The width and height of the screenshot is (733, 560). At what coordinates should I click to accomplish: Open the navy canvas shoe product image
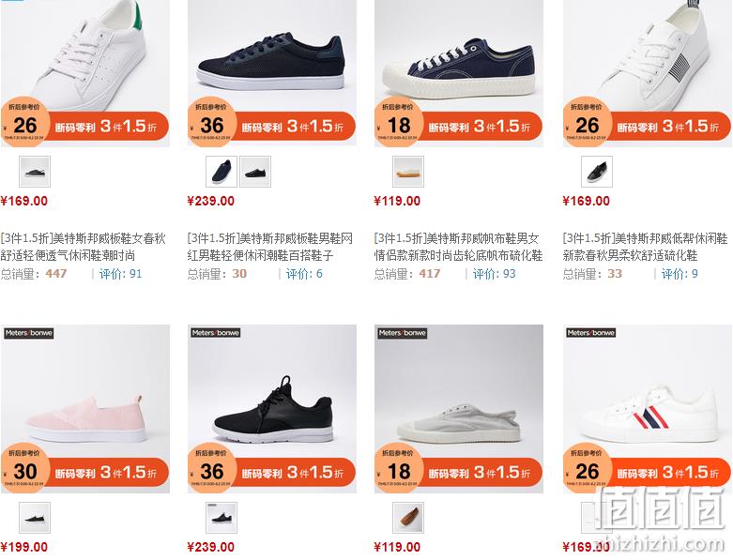459,73
